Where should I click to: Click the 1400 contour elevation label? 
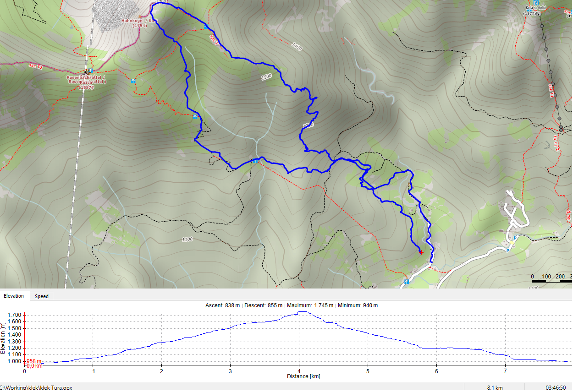296,46
